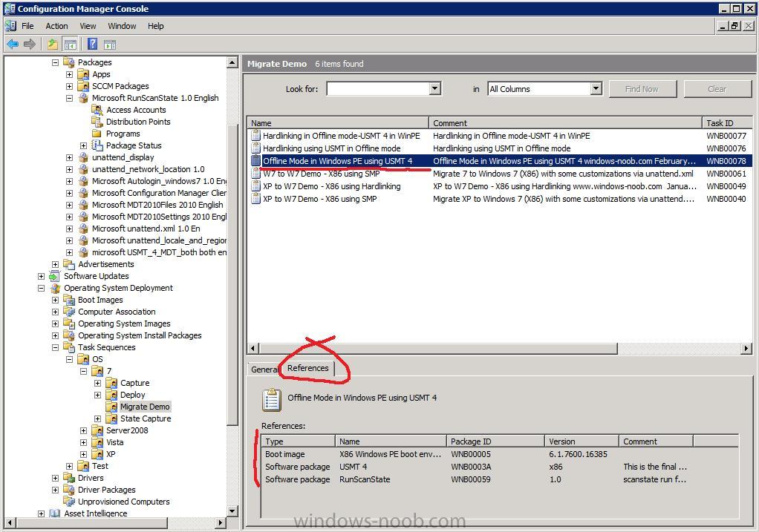Click the Asset Intelligence node icon
Viewport: 759px width, 532px height.
[55, 513]
